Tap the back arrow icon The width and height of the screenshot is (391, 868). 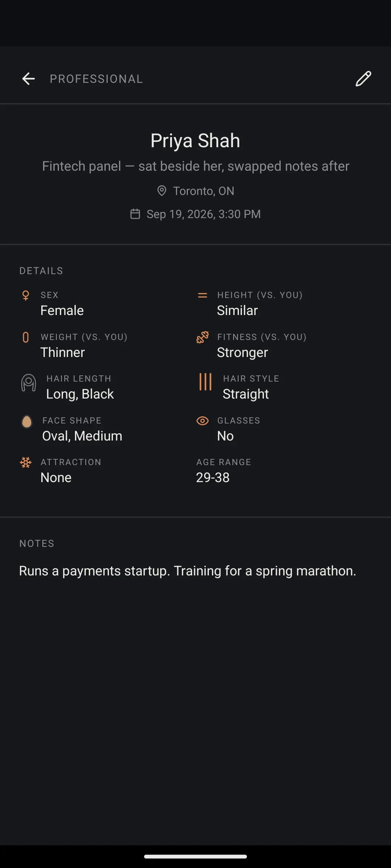click(28, 79)
